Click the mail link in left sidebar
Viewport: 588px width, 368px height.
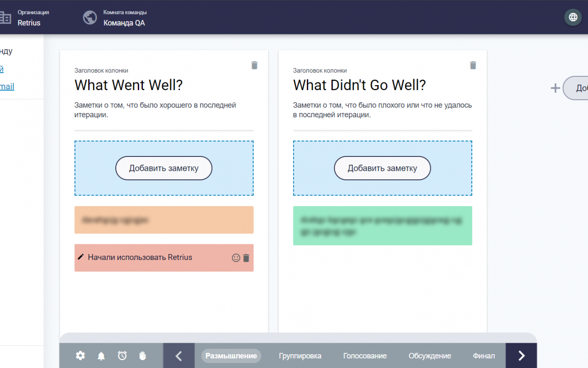[x=7, y=86]
